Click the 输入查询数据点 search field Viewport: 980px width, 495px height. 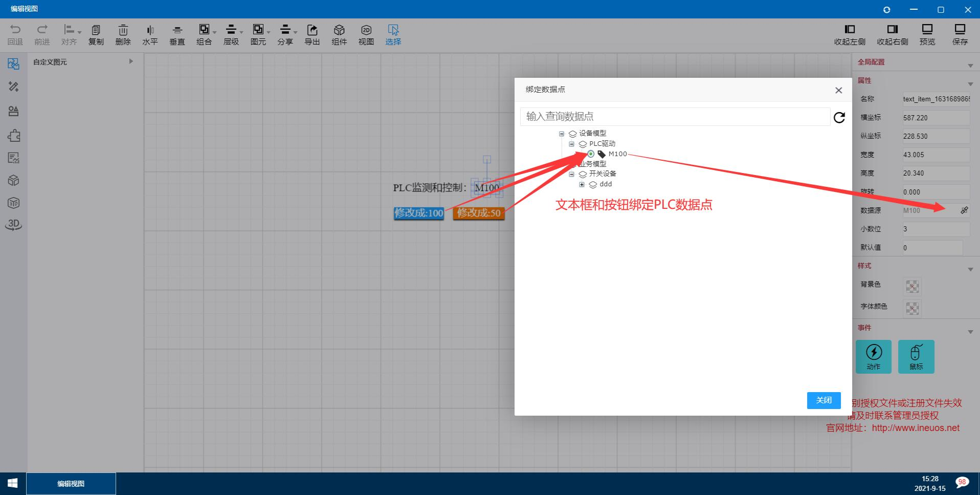pos(675,116)
